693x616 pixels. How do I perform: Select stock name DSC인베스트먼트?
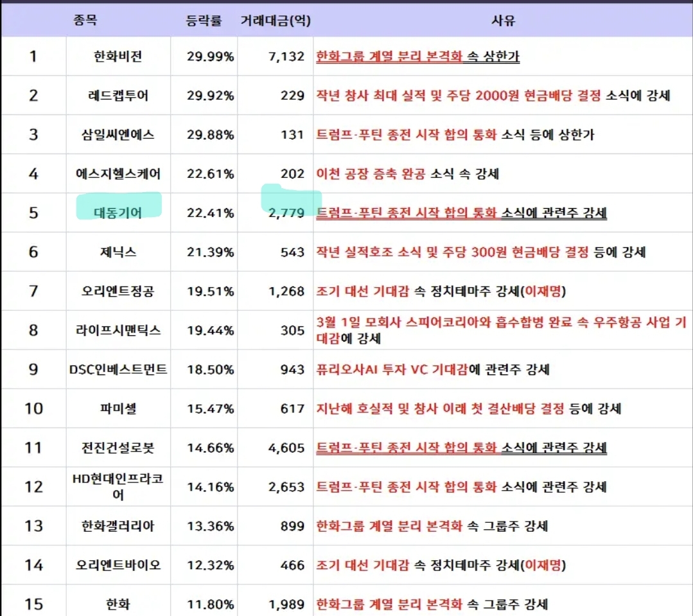pos(118,369)
